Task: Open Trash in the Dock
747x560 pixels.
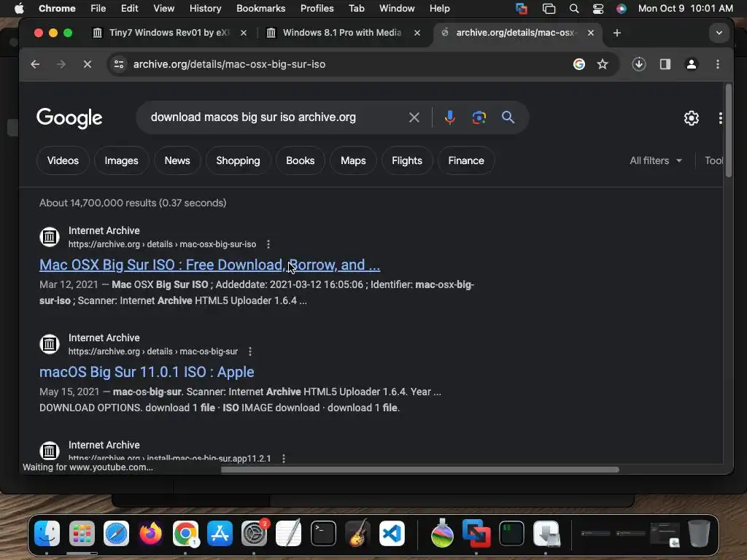Action: pos(699,533)
